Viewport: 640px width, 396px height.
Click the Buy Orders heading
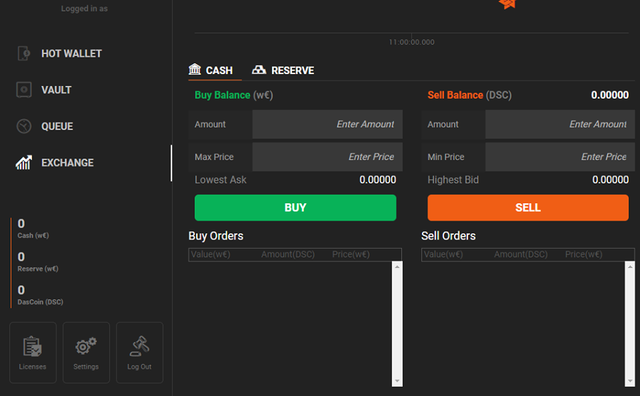click(216, 236)
